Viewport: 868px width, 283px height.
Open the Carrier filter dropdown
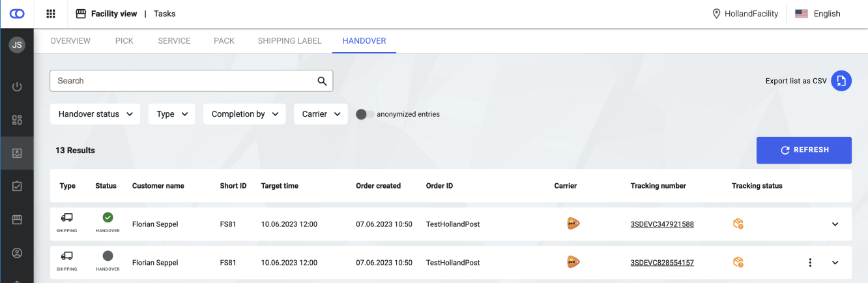[x=321, y=114]
